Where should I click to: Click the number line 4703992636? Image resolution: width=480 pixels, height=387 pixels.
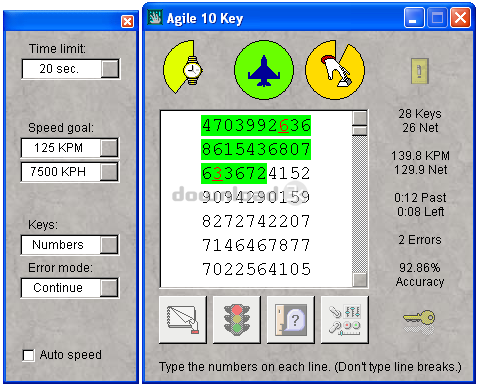tap(256, 126)
